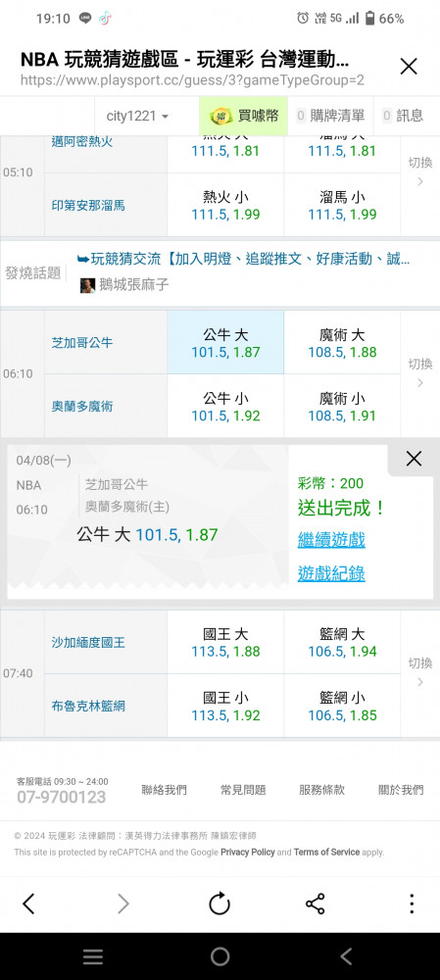This screenshot has height=980, width=440.
Task: Tap the LINE notification icon in status bar
Action: point(85,19)
